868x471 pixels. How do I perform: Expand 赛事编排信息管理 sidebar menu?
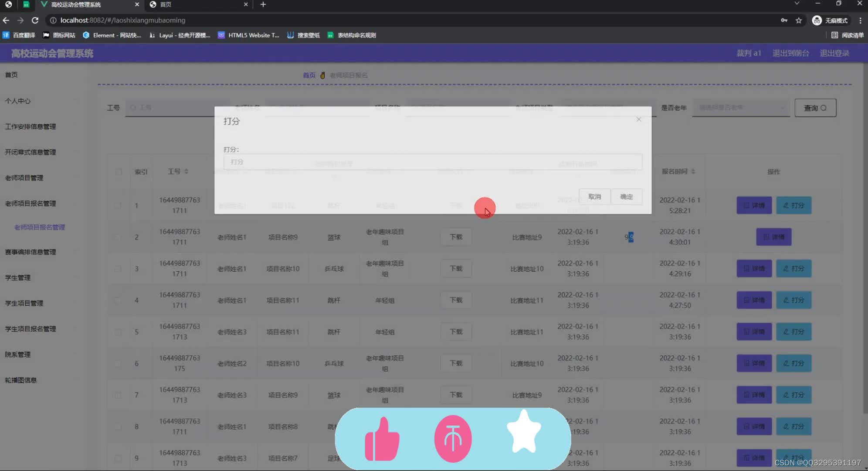[31, 252]
